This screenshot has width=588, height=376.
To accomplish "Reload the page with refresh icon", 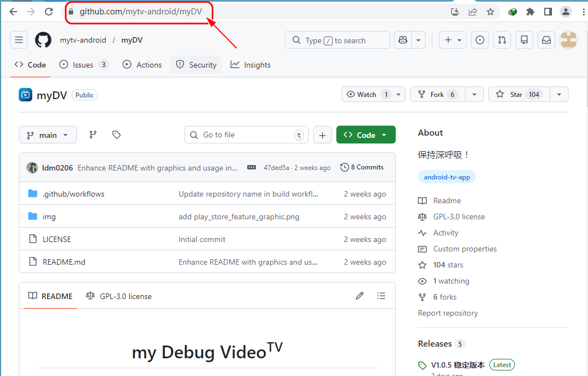I will tap(49, 12).
